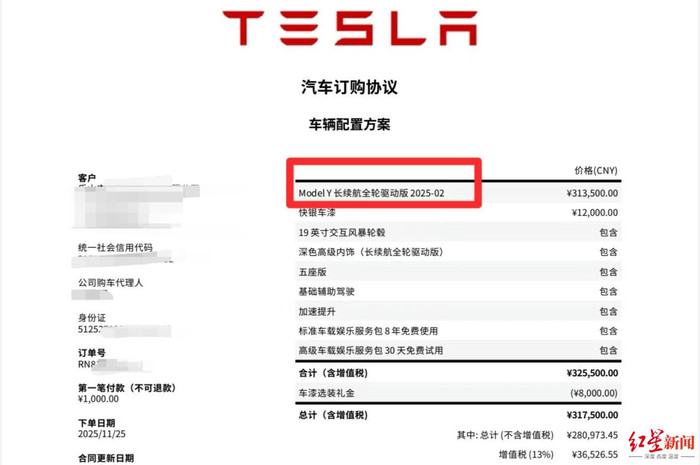The height and width of the screenshot is (465, 700).
Task: Select the 车辆配置方案 section heading
Action: (x=349, y=126)
